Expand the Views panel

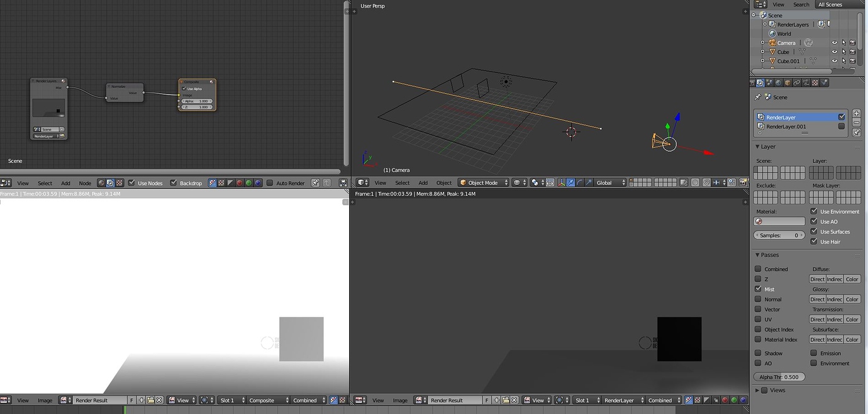[x=758, y=390]
